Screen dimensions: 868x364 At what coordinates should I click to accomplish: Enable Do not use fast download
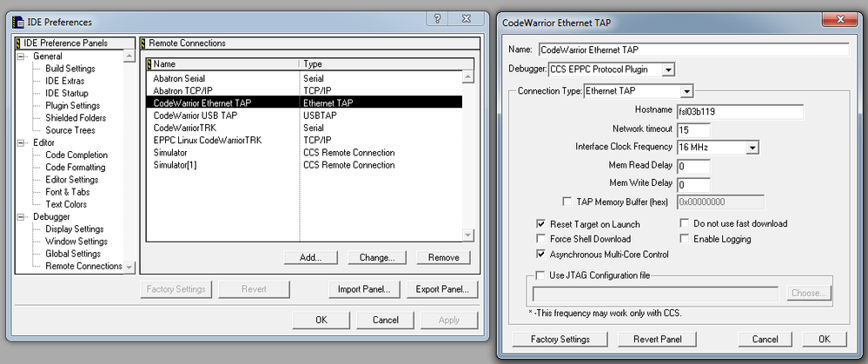(x=684, y=223)
